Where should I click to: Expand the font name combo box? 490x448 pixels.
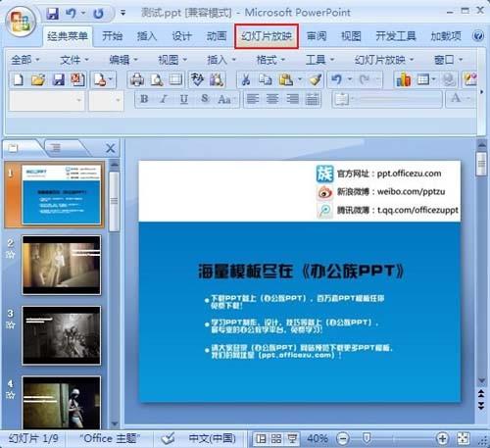(78, 101)
